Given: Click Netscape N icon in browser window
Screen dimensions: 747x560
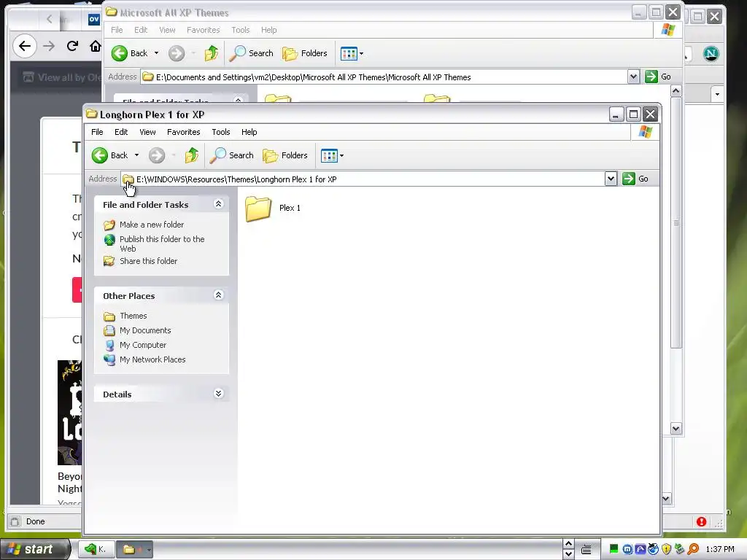Looking at the screenshot, I should pyautogui.click(x=711, y=54).
